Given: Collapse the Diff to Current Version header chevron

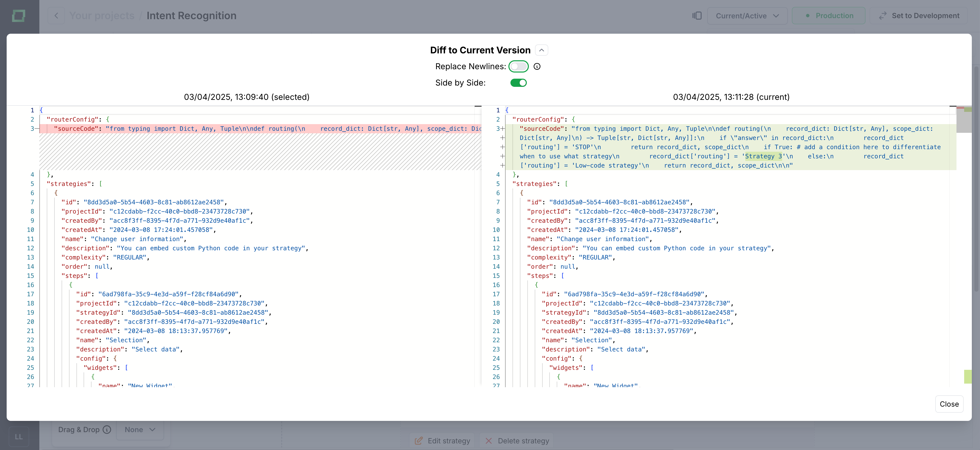Looking at the screenshot, I should 541,50.
